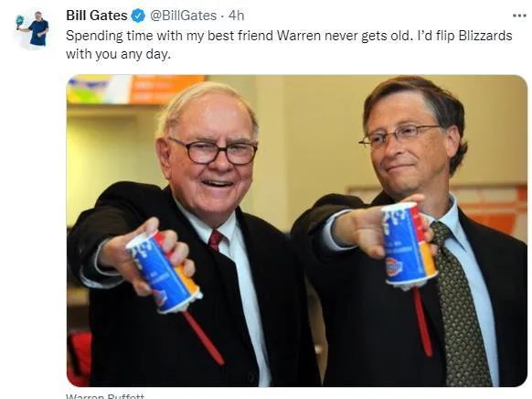Open tweet permalink via 4h timestamp
The image size is (532, 399).
point(236,16)
